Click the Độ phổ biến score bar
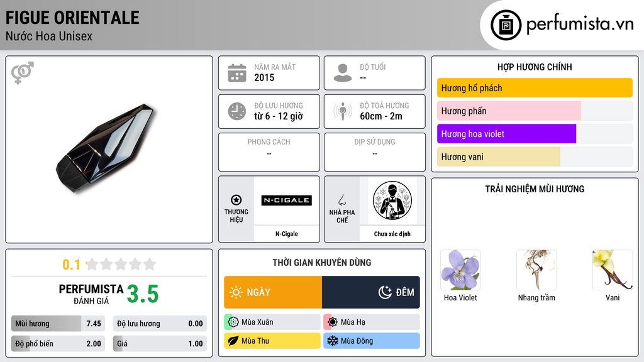The width and height of the screenshot is (644, 362). [58, 344]
